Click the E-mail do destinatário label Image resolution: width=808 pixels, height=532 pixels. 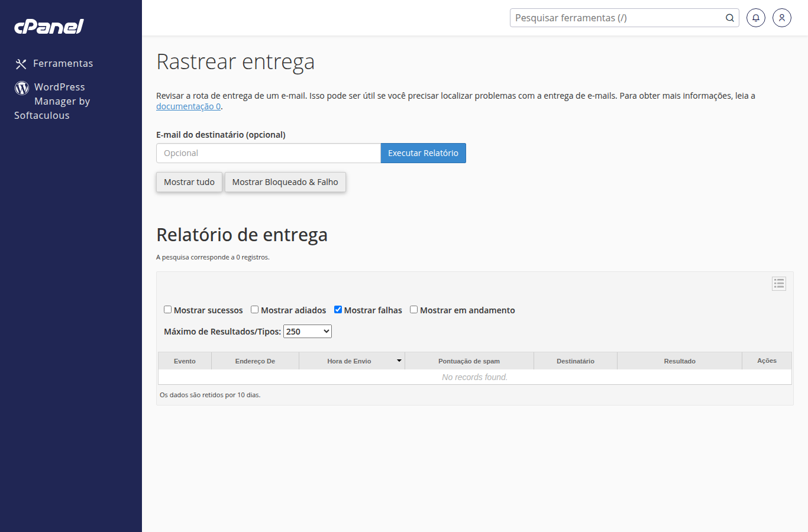point(221,135)
